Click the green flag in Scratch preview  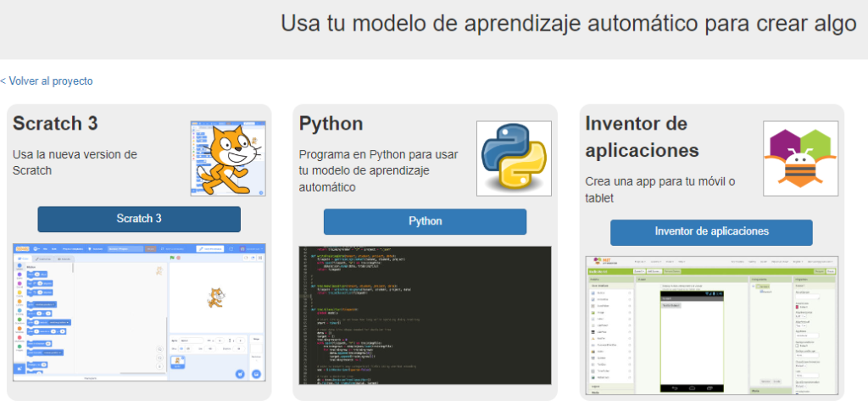coord(173,258)
